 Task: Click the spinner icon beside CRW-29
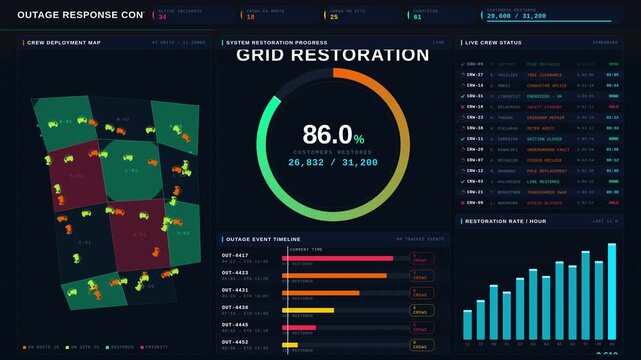(463, 149)
